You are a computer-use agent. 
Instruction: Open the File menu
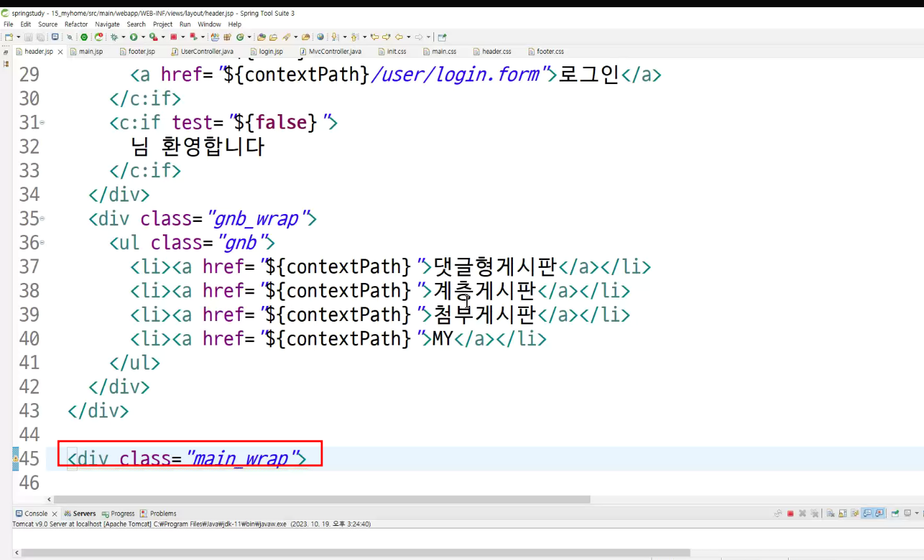point(9,24)
